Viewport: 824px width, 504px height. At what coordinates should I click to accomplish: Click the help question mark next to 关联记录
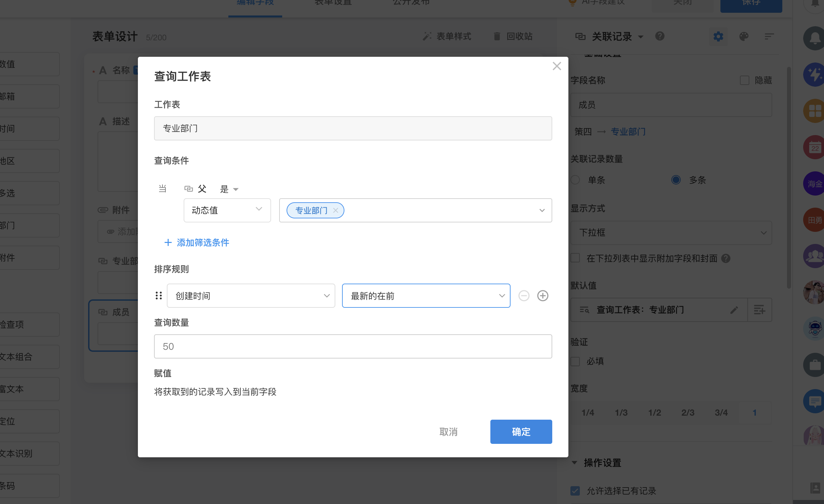pos(660,36)
